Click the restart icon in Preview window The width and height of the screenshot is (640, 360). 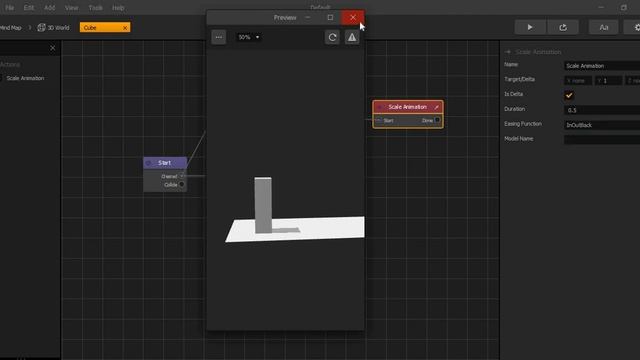pos(332,37)
